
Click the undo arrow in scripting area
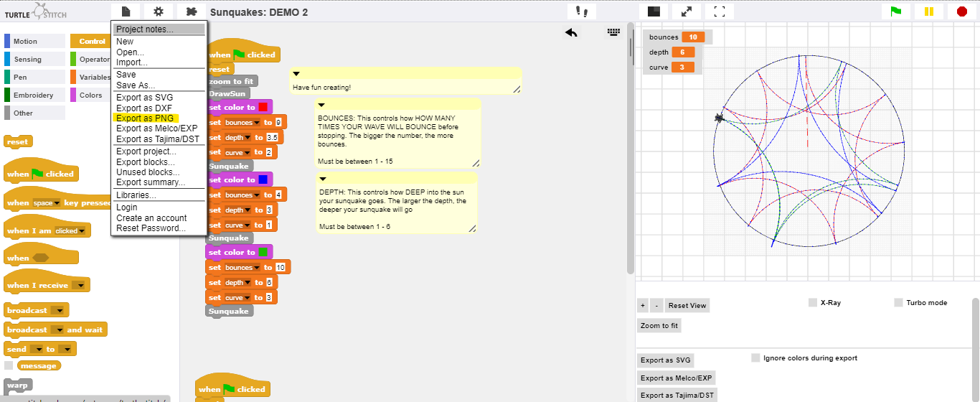[x=571, y=32]
